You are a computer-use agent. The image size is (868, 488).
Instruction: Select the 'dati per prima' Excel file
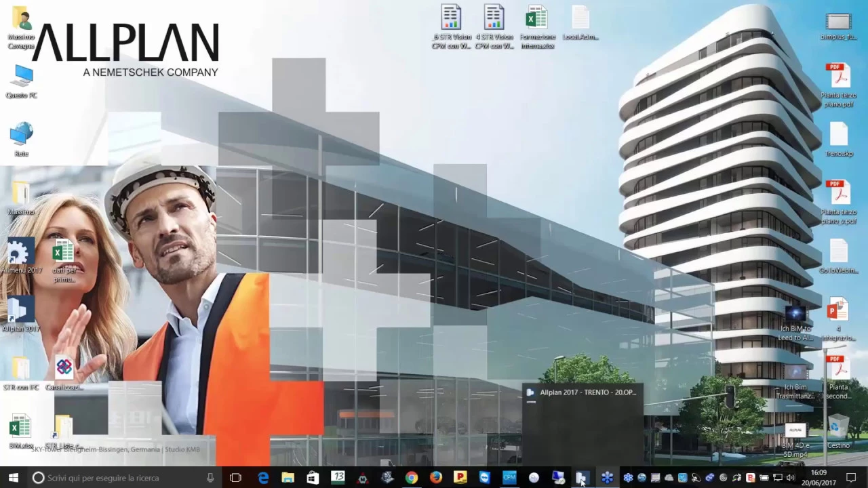click(x=64, y=262)
